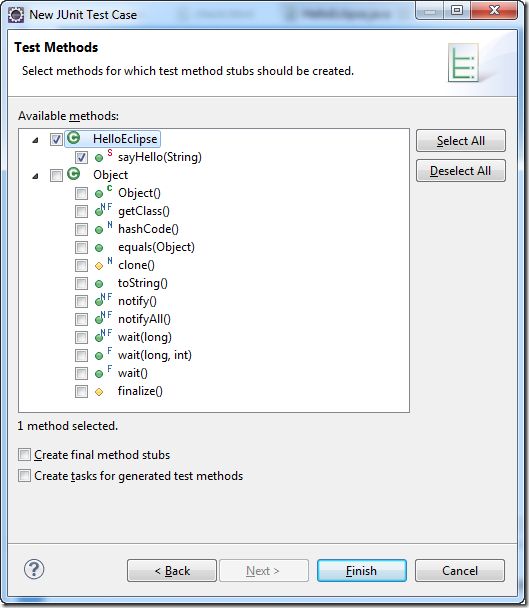Check the wait() checkbox
Image resolution: width=529 pixels, height=608 pixels.
point(81,373)
